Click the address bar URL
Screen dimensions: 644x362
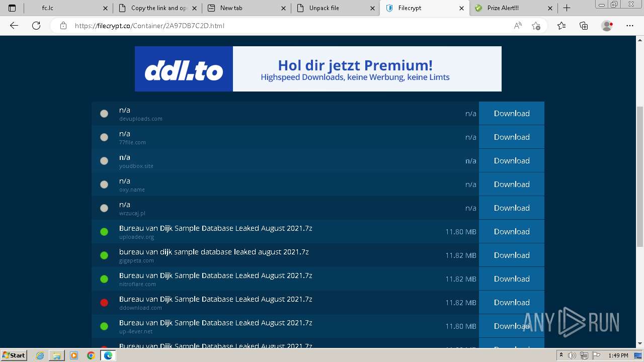149,26
